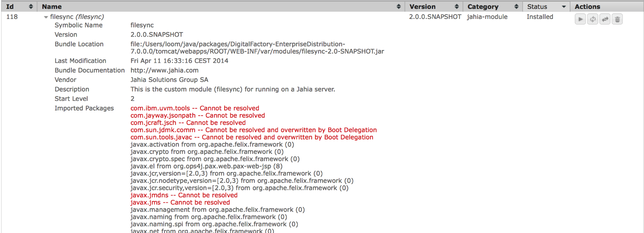
Task: Click the sort arrows in the Name column
Action: 398,6
